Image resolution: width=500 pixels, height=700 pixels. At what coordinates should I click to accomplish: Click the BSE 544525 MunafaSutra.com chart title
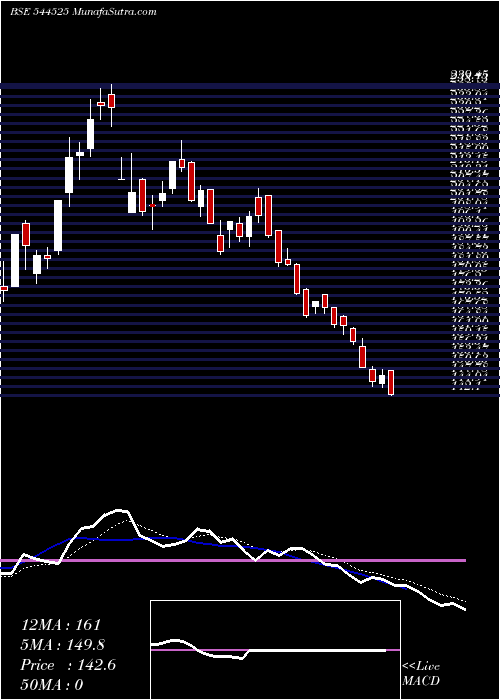83,12
